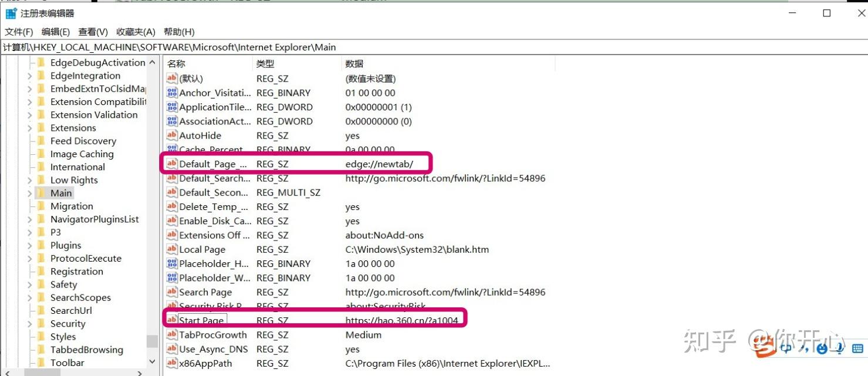Select the Default_Search string value icon

point(172,178)
